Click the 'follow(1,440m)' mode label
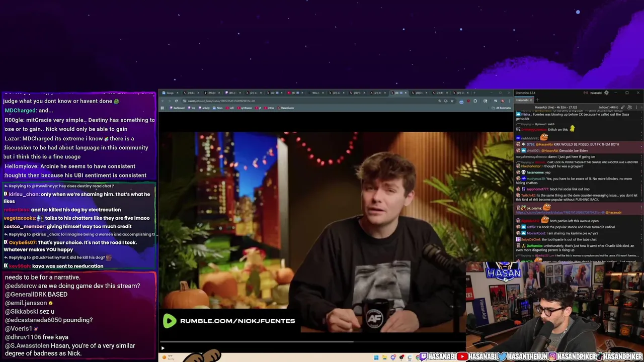This screenshot has height=362, width=644. (x=608, y=107)
